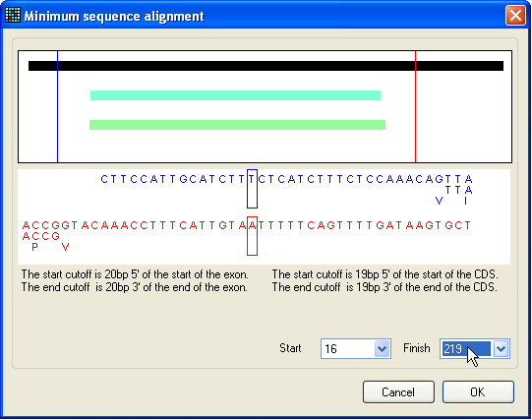Open the Finish value dropdown arrow
Viewport: 532px width, 420px height.
point(501,349)
